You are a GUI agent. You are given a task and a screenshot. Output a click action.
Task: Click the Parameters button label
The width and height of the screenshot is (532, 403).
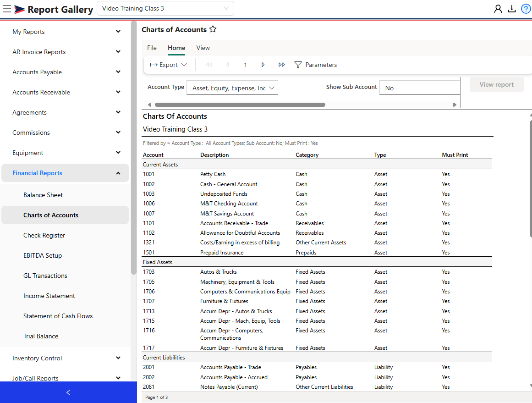[321, 65]
